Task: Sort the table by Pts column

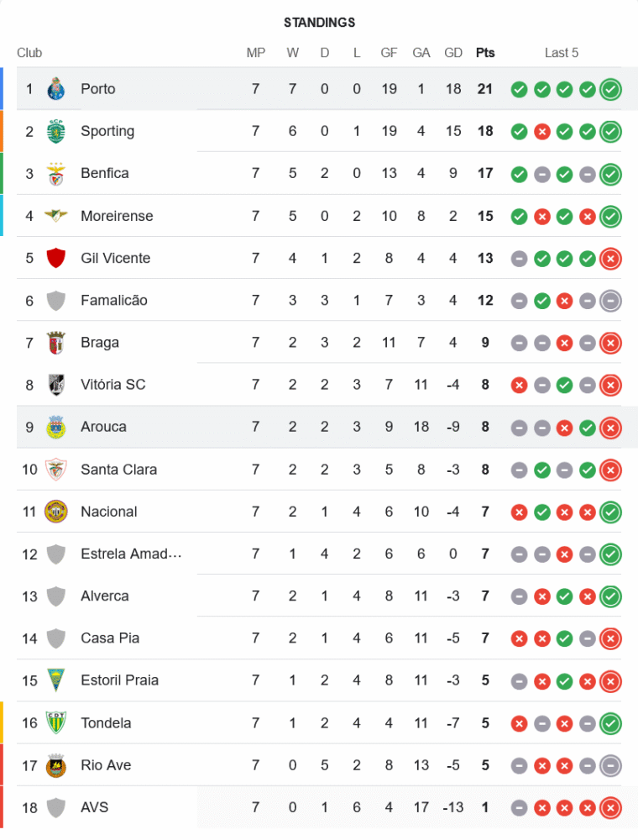Action: (x=485, y=53)
